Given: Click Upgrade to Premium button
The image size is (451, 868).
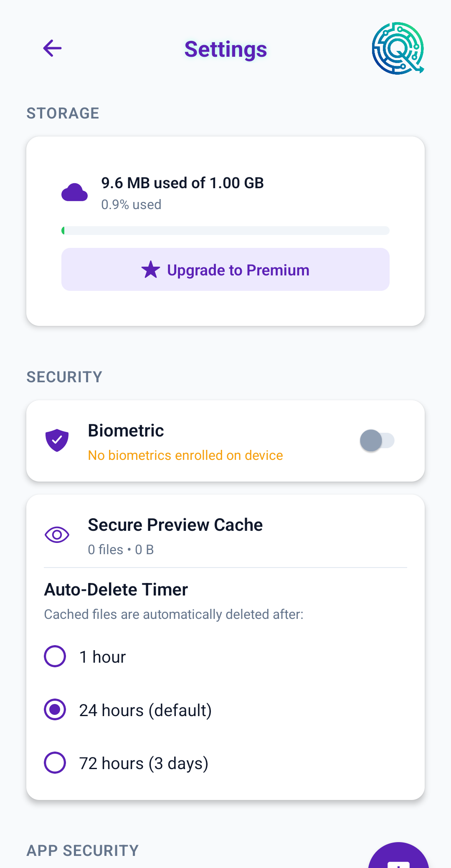Looking at the screenshot, I should point(225,270).
